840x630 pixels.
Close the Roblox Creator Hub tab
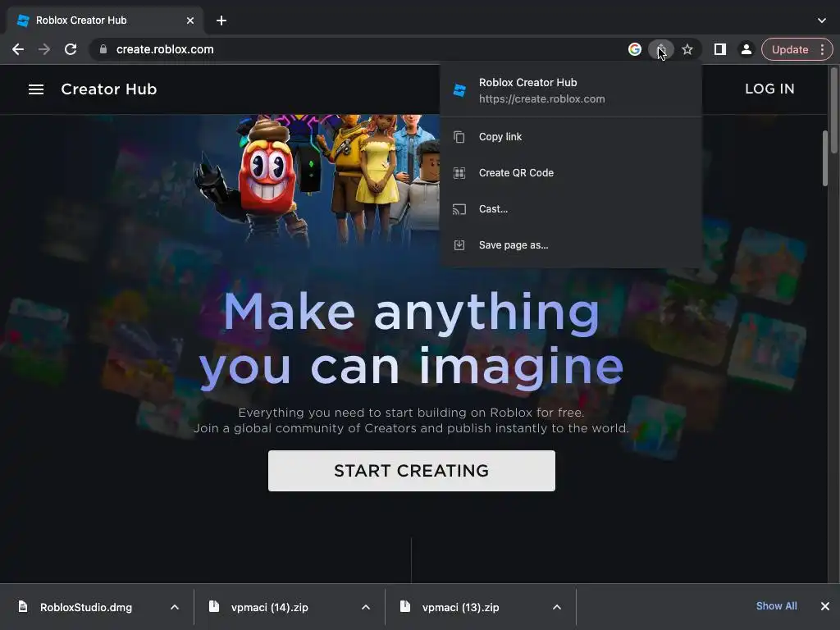click(x=190, y=21)
